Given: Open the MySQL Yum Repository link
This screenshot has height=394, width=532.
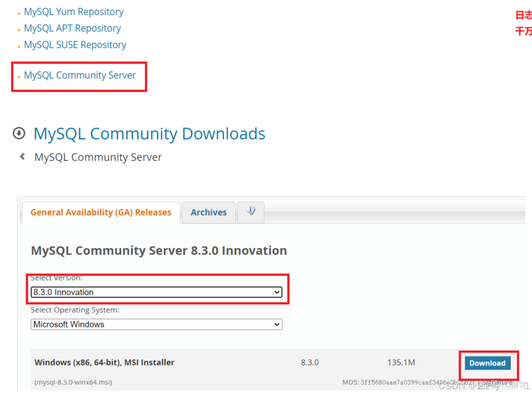Looking at the screenshot, I should point(73,11).
